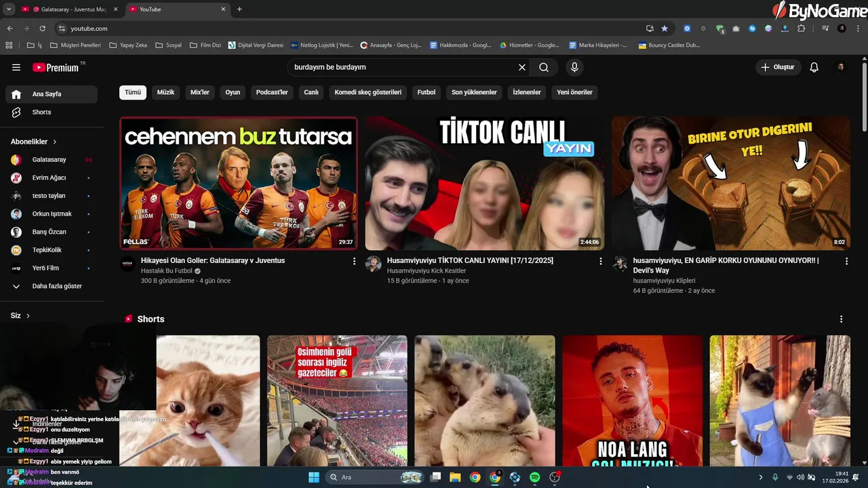Open the tab search dropdown arrow
This screenshot has width=868, height=488.
tap(9, 9)
